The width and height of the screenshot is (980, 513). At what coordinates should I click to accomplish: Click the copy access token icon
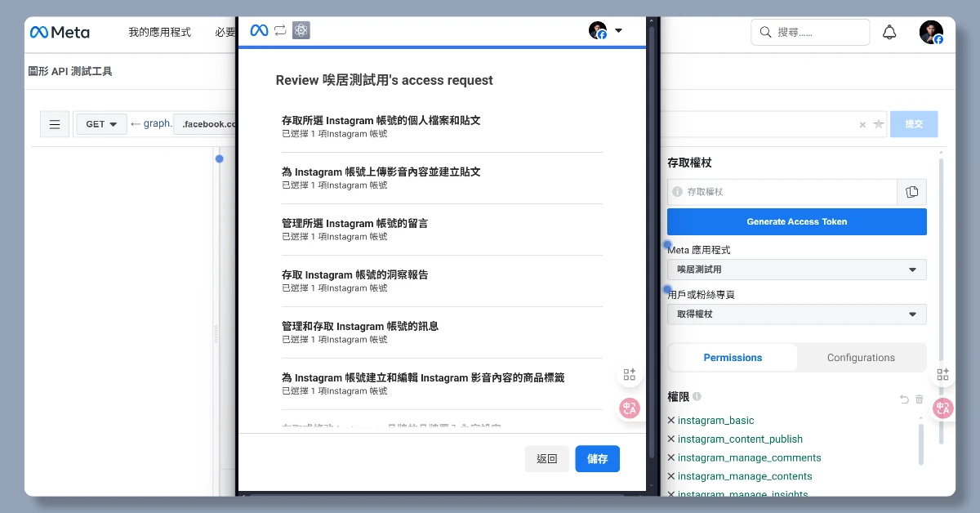(912, 192)
